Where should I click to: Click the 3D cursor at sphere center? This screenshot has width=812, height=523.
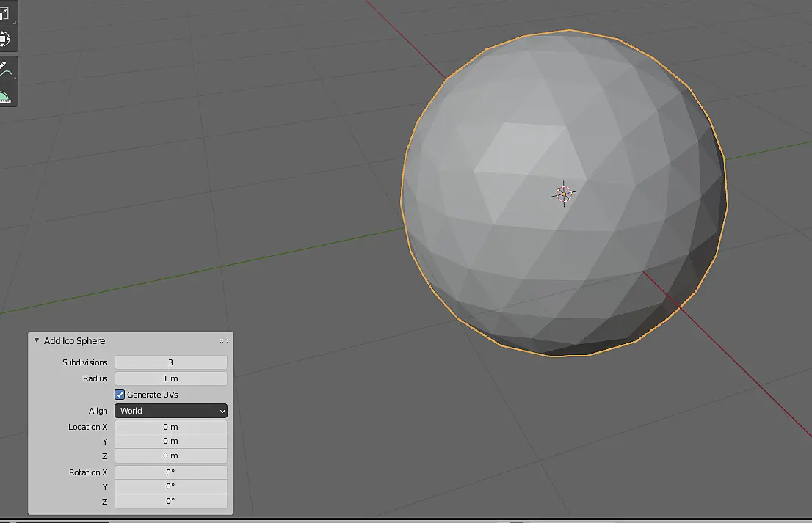tap(563, 194)
